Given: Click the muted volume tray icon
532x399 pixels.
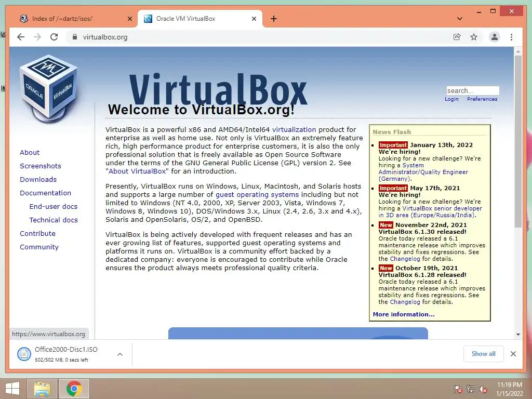Looking at the screenshot, I should (483, 389).
